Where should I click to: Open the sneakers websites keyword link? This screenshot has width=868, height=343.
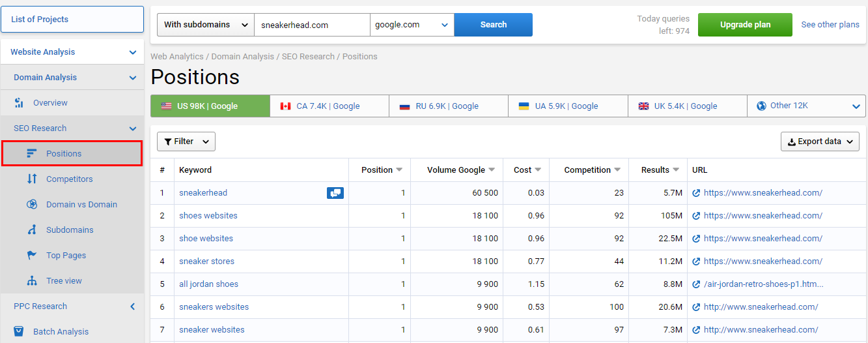214,307
